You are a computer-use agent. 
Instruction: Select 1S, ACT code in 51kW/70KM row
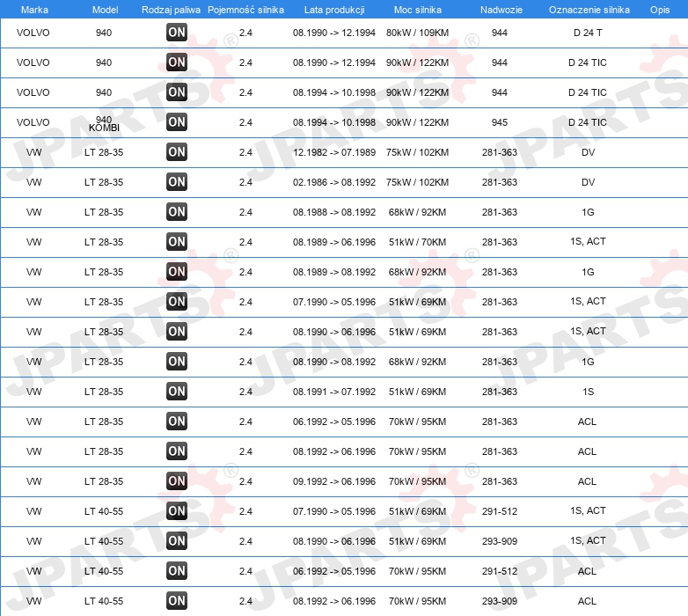click(588, 241)
